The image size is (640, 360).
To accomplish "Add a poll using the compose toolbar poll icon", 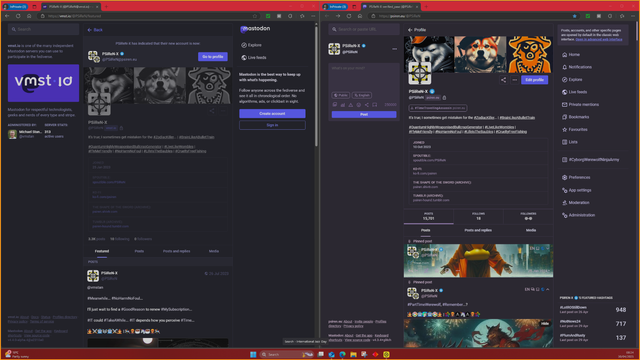I will (x=342, y=105).
